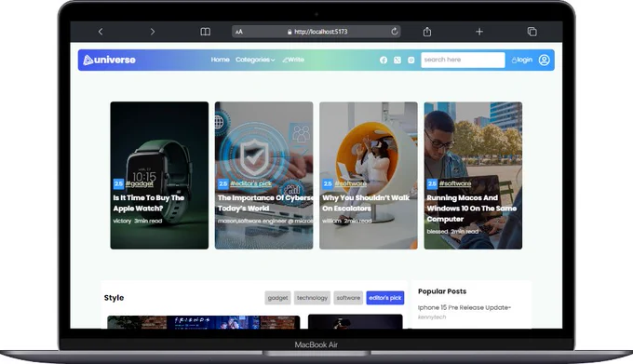Image resolution: width=633 pixels, height=364 pixels.
Task: Click the #software tag on Macos card
Action: point(455,183)
